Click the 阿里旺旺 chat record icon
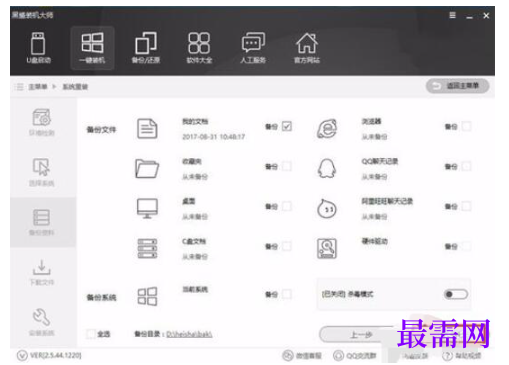This screenshot has height=365, width=509. [x=327, y=209]
